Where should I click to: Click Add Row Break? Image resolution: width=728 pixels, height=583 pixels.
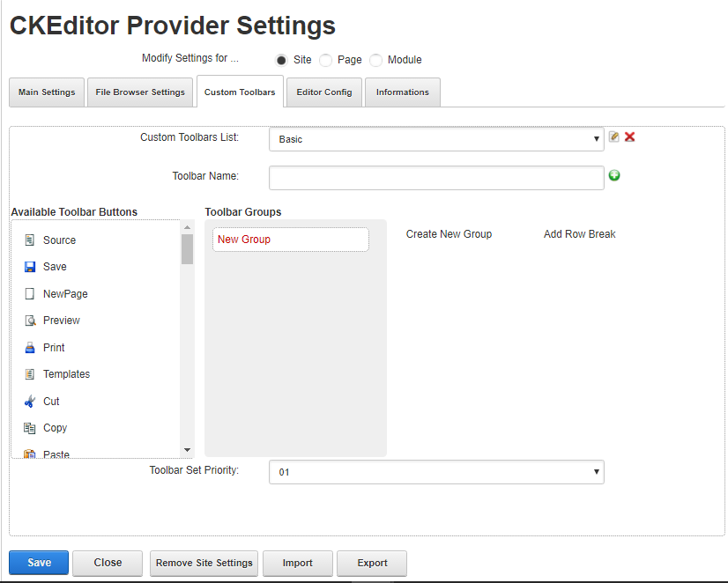(x=579, y=234)
